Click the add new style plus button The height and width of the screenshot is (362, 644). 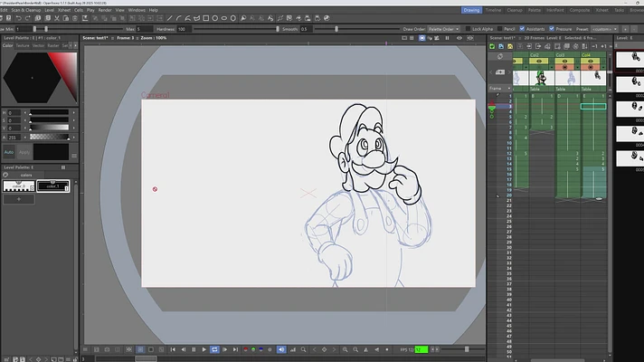pos(19,199)
